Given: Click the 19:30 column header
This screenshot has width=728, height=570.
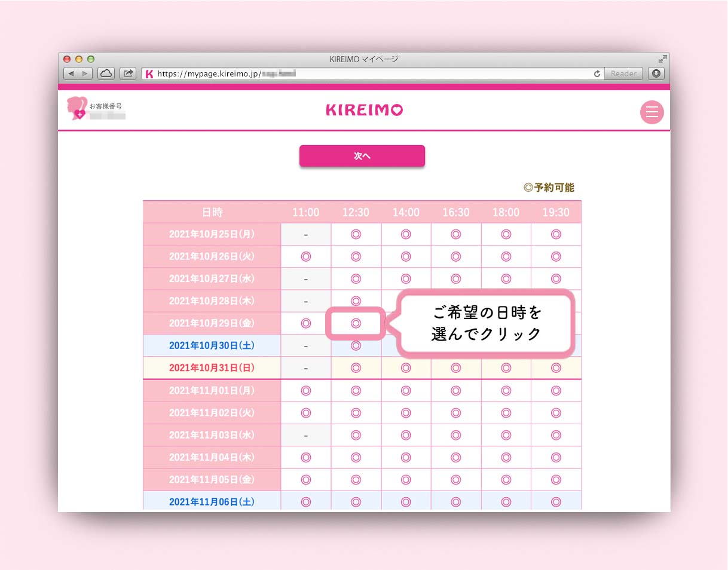Looking at the screenshot, I should 556,212.
